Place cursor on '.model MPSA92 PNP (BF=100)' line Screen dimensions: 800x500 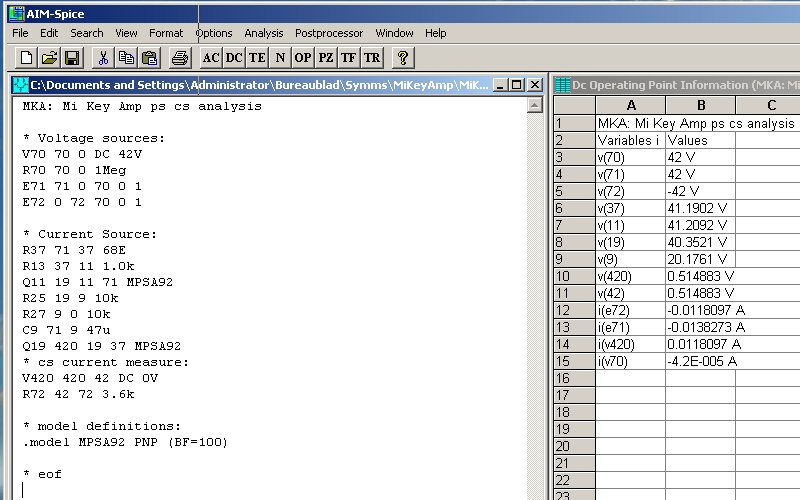tap(125, 442)
